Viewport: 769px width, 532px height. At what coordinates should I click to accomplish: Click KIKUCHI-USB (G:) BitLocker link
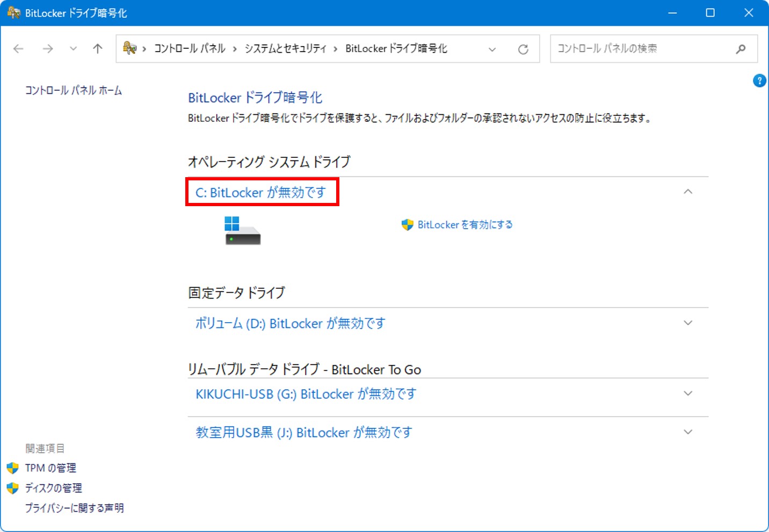coord(306,394)
